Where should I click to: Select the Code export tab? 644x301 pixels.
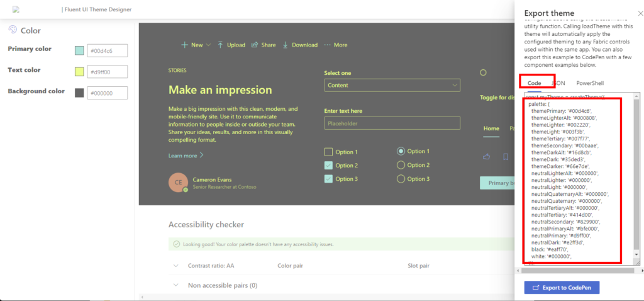[x=535, y=83]
